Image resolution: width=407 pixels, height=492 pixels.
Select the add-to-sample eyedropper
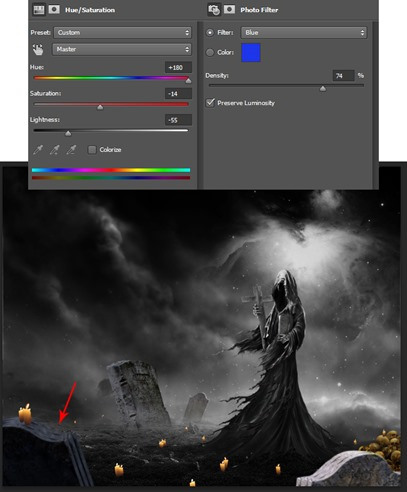54,150
